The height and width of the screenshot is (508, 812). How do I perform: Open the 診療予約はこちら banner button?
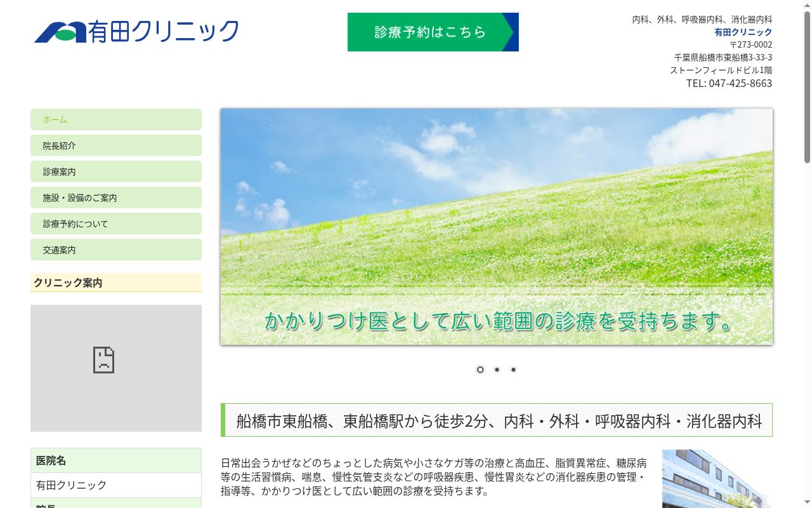(433, 32)
